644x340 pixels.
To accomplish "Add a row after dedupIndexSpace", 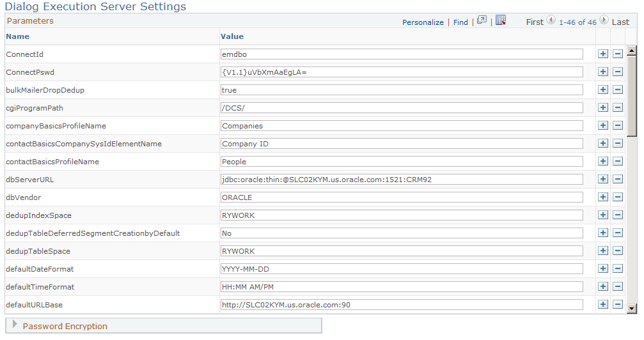I will 603,215.
